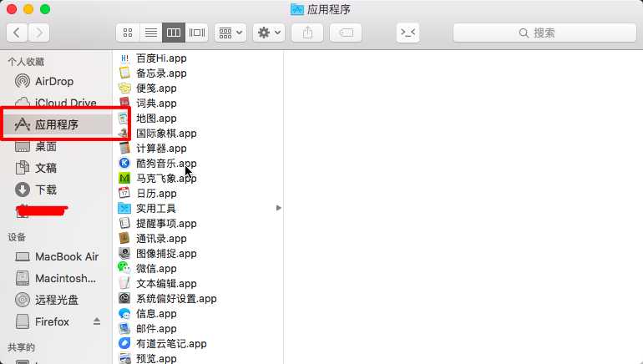Viewport: 643px width, 364px height.
Task: Click the green zoom window button
Action: pyautogui.click(x=45, y=9)
